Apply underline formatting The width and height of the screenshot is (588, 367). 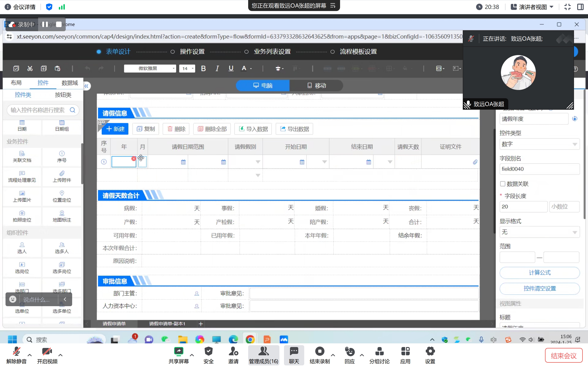pos(231,68)
